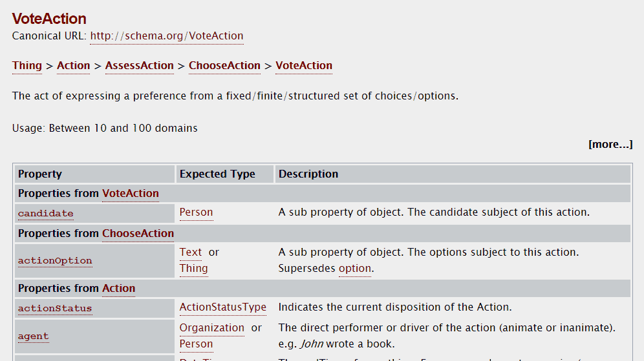
Task: Navigate to AssessAction breadcrumb
Action: pyautogui.click(x=140, y=66)
